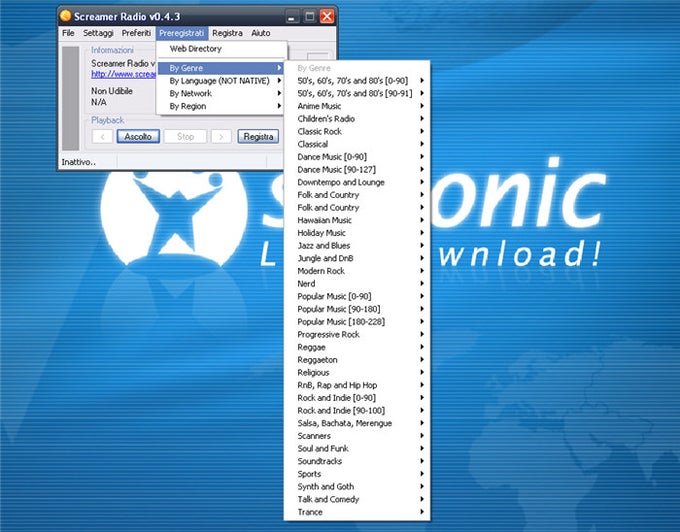Open Holiday Music genre

[357, 233]
